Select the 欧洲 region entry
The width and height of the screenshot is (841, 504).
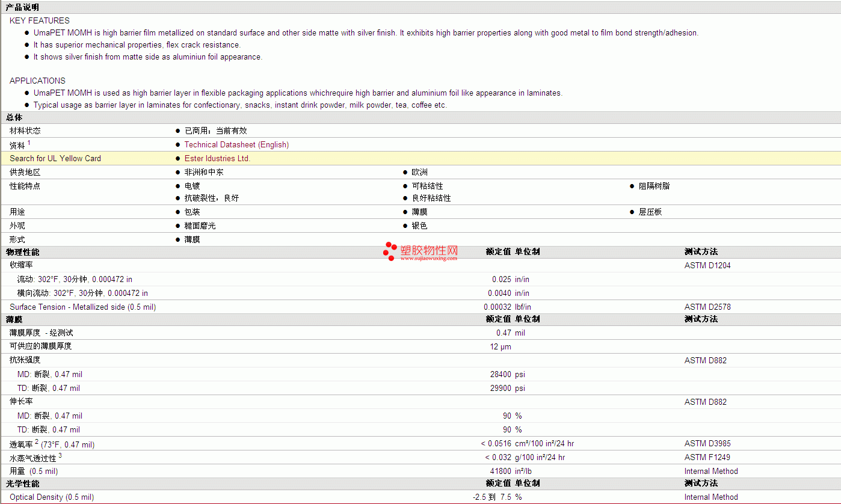420,173
